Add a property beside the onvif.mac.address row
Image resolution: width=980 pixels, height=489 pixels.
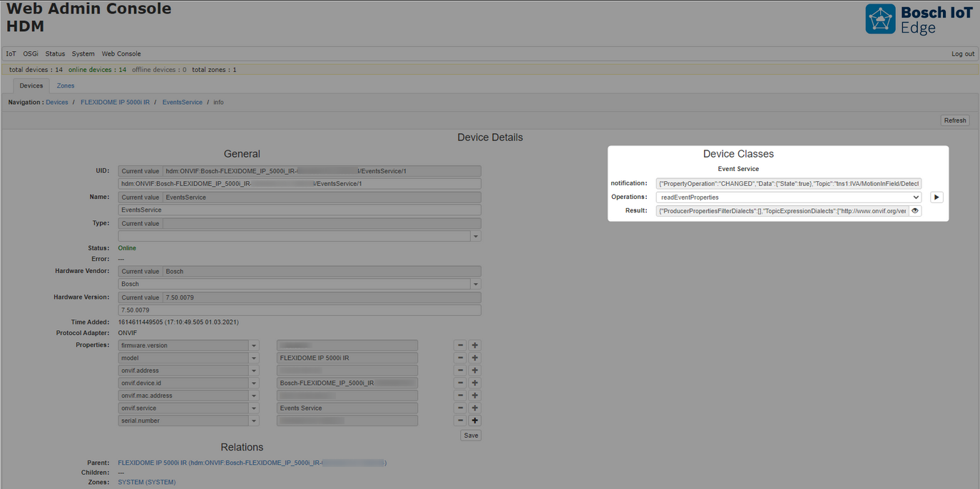click(474, 395)
